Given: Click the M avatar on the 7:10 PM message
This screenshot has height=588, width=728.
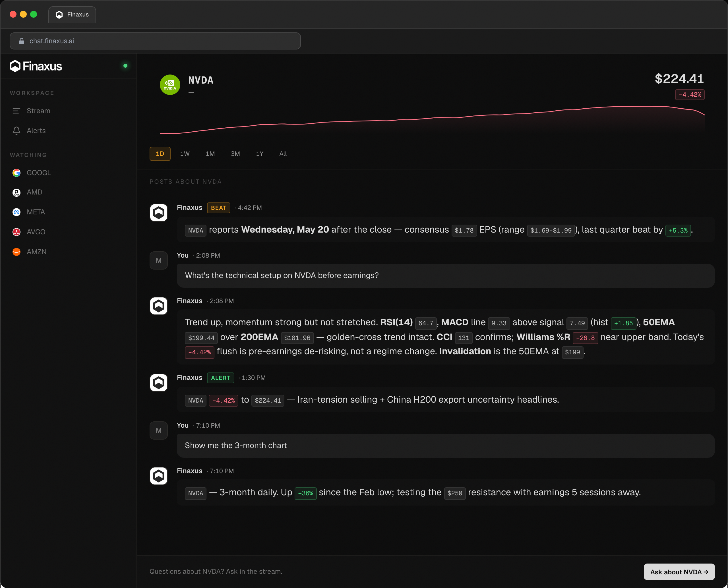Looking at the screenshot, I should point(159,430).
